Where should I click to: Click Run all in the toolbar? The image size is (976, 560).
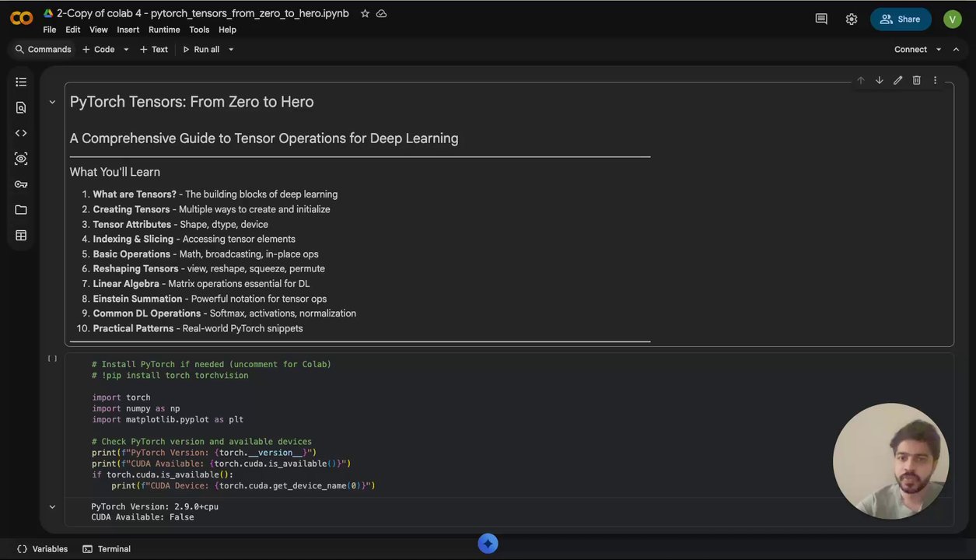[201, 49]
